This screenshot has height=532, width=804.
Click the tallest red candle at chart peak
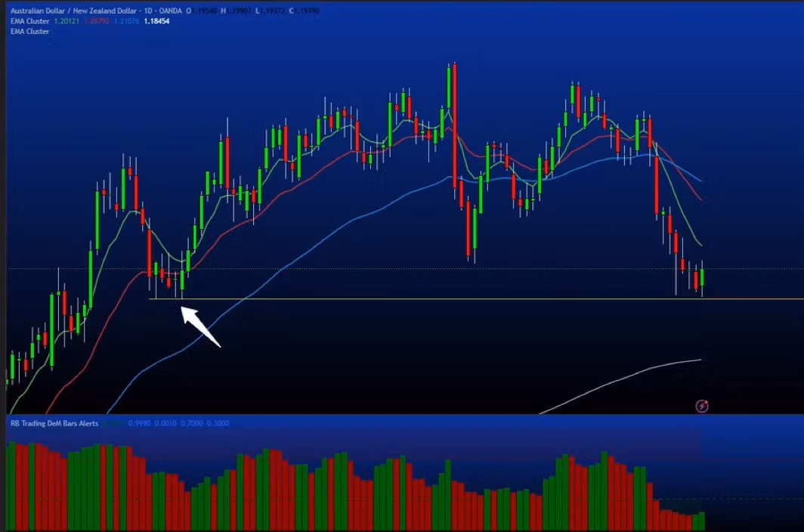(x=455, y=127)
